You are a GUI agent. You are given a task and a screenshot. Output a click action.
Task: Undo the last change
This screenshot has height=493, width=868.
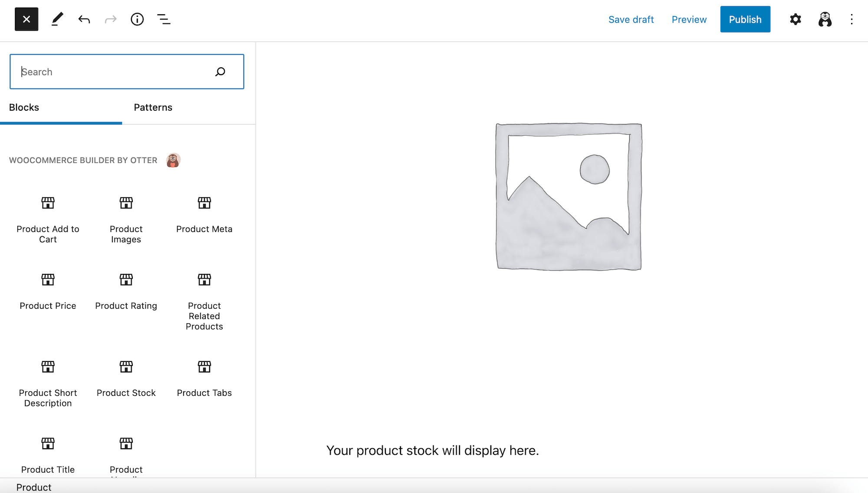pyautogui.click(x=84, y=19)
